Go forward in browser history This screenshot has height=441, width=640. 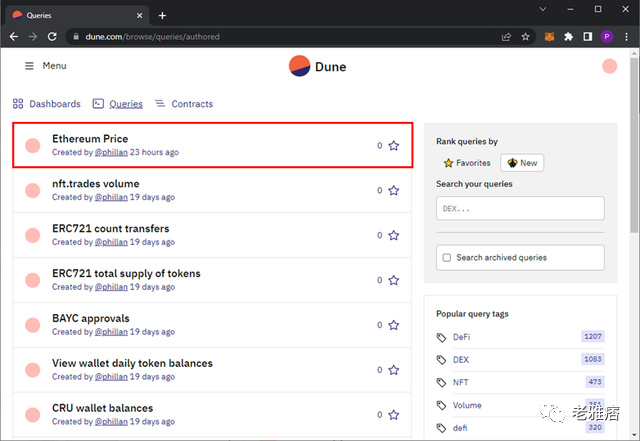(33, 37)
